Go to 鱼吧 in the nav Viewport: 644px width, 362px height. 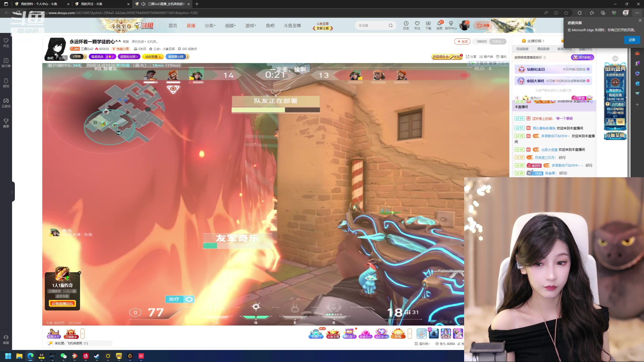pyautogui.click(x=270, y=25)
